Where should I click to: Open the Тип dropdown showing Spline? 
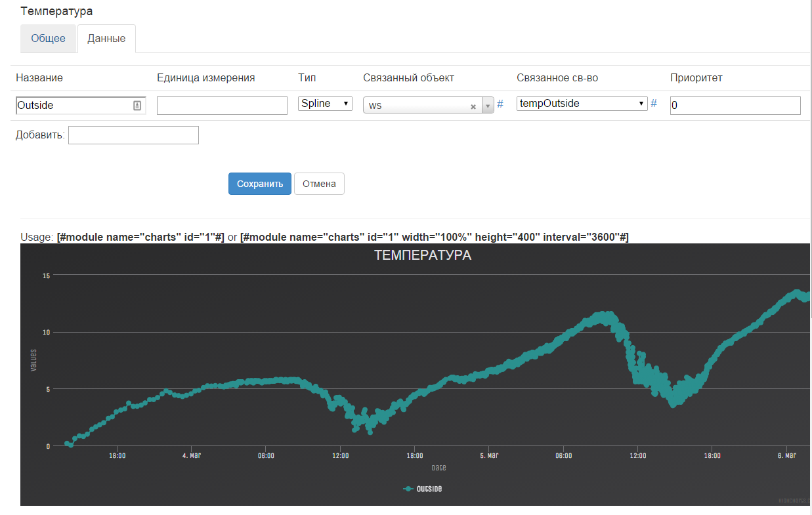[325, 104]
